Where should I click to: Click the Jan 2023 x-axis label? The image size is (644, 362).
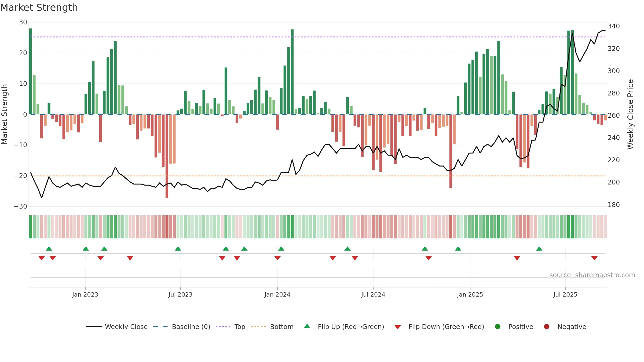tap(85, 294)
